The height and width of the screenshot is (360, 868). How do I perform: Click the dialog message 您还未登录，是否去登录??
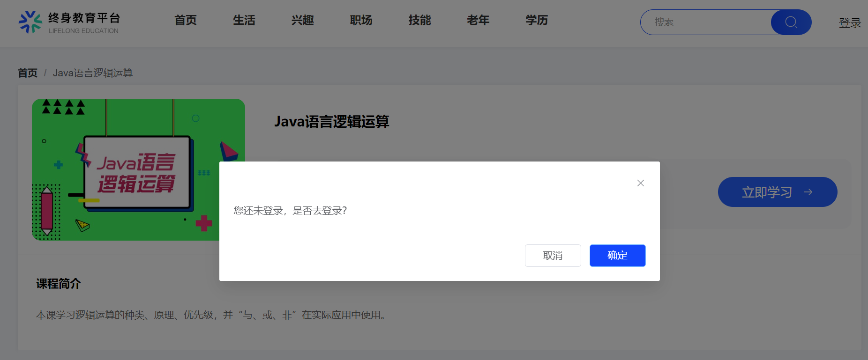click(290, 211)
